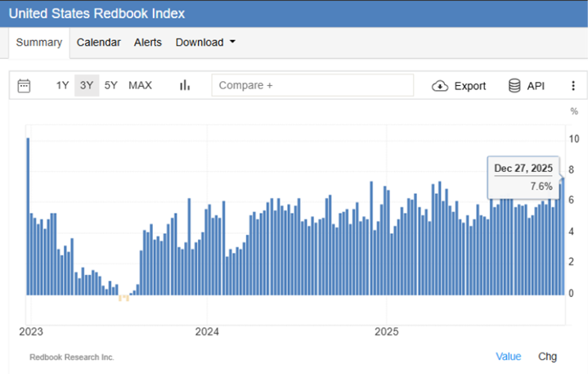Switch chart to Chg view
This screenshot has width=588, height=374.
point(547,357)
